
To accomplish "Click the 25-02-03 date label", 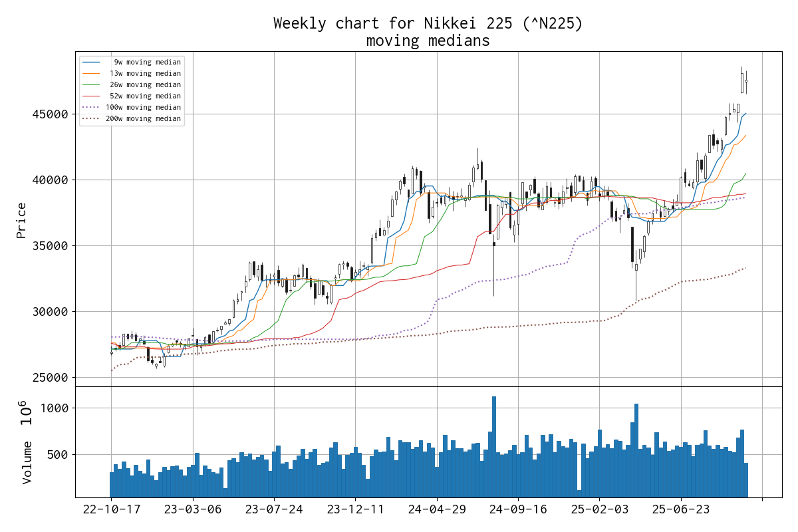I will [600, 509].
